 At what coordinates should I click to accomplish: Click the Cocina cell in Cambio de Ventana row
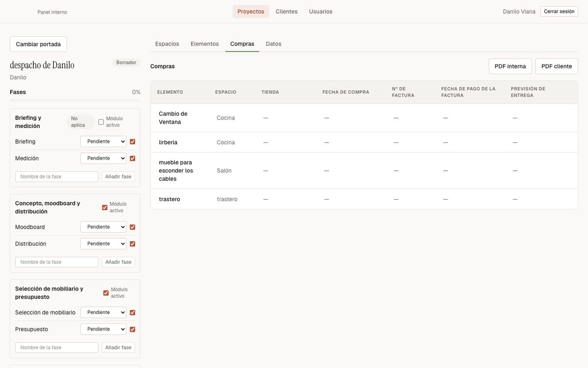click(226, 118)
